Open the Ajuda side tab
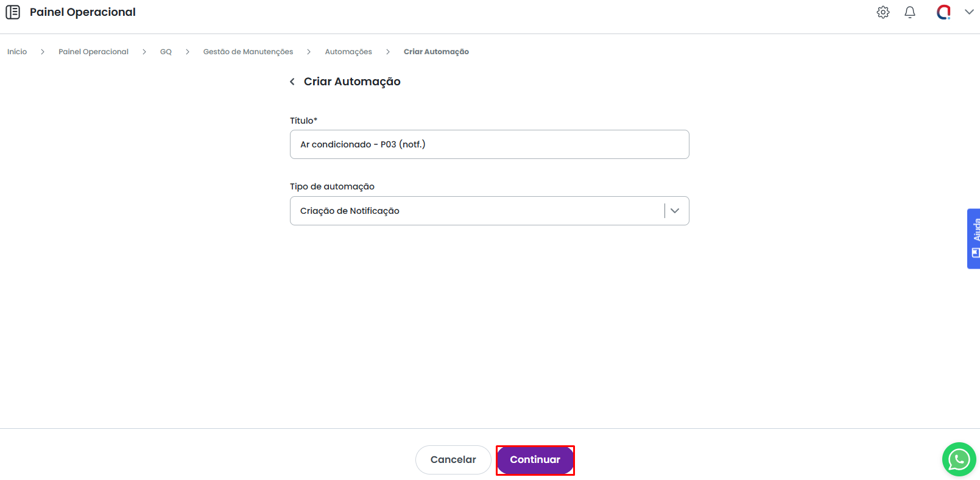 tap(974, 239)
